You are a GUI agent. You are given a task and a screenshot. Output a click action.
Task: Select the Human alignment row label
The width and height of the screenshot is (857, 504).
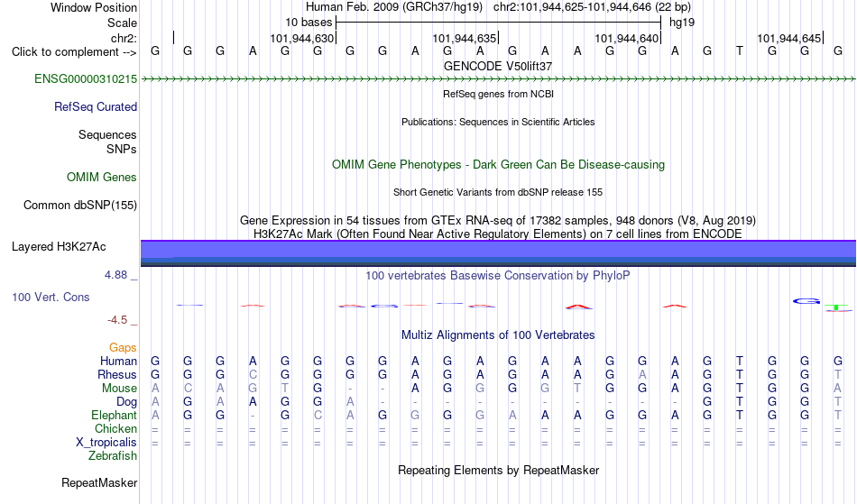coord(118,361)
